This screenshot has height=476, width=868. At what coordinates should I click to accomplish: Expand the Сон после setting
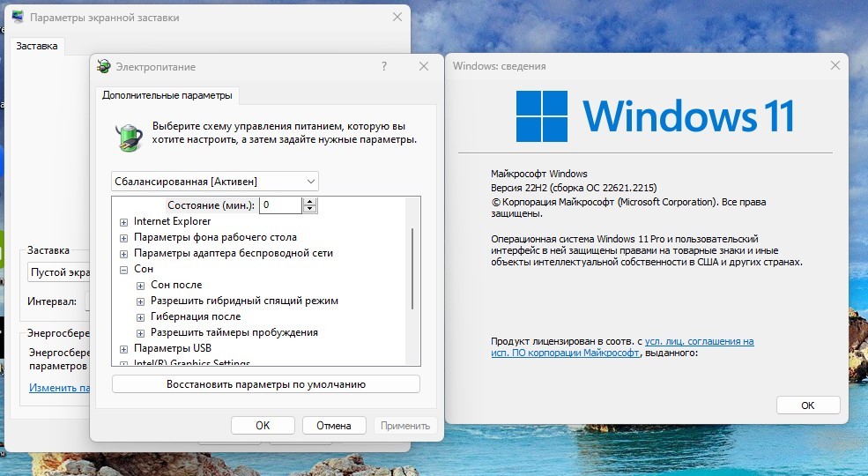pos(141,286)
